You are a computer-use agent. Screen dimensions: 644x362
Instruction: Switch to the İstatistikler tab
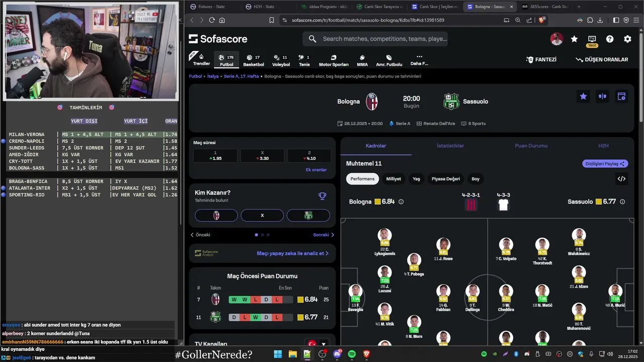click(x=450, y=146)
